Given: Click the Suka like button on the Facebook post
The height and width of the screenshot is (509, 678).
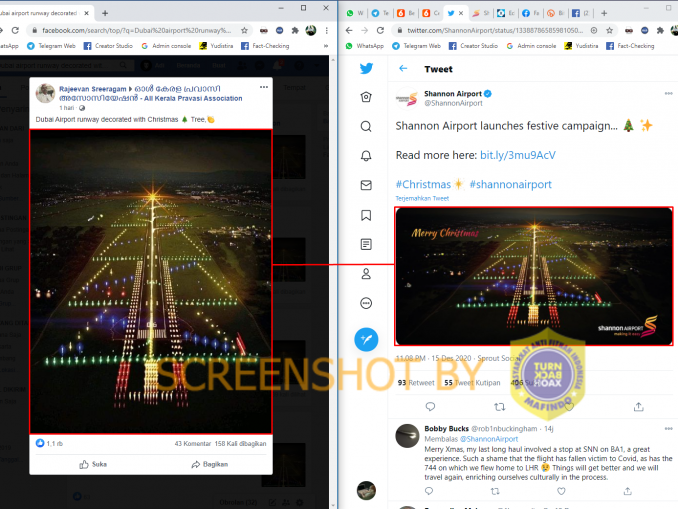Looking at the screenshot, I should [93, 464].
